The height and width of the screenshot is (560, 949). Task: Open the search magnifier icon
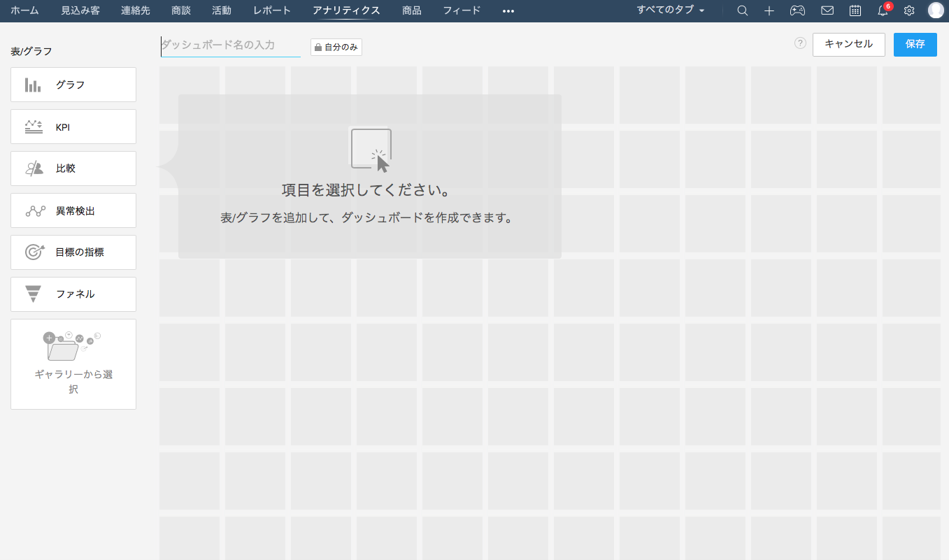(743, 10)
